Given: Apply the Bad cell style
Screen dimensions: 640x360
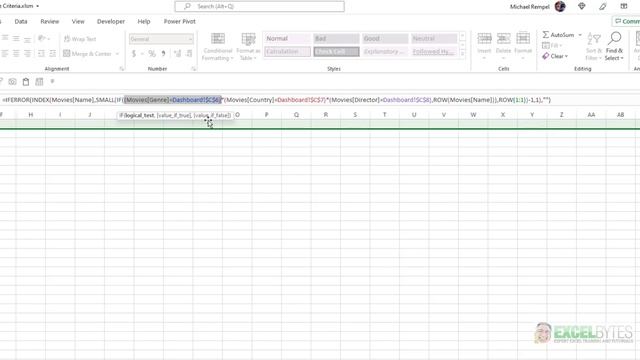Looking at the screenshot, I should (336, 38).
